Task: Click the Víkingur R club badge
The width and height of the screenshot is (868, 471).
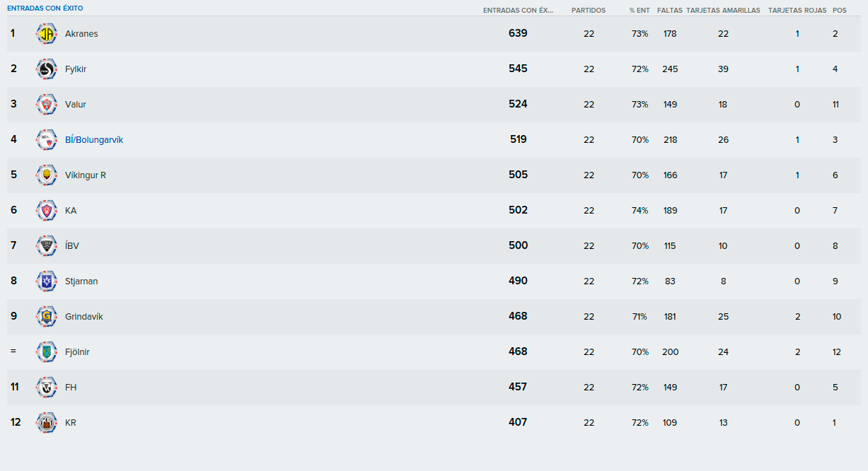Action: [47, 175]
